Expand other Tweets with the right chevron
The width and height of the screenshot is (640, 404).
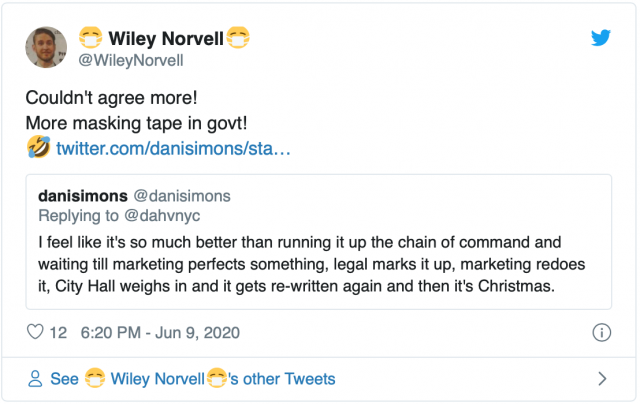(602, 379)
